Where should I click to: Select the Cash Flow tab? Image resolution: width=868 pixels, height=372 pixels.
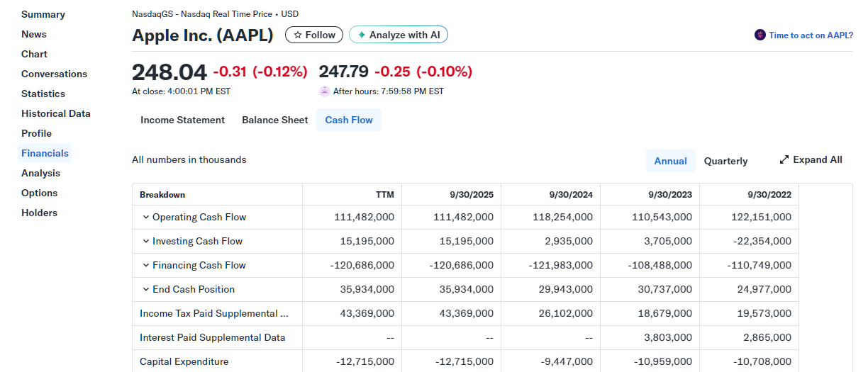point(349,120)
